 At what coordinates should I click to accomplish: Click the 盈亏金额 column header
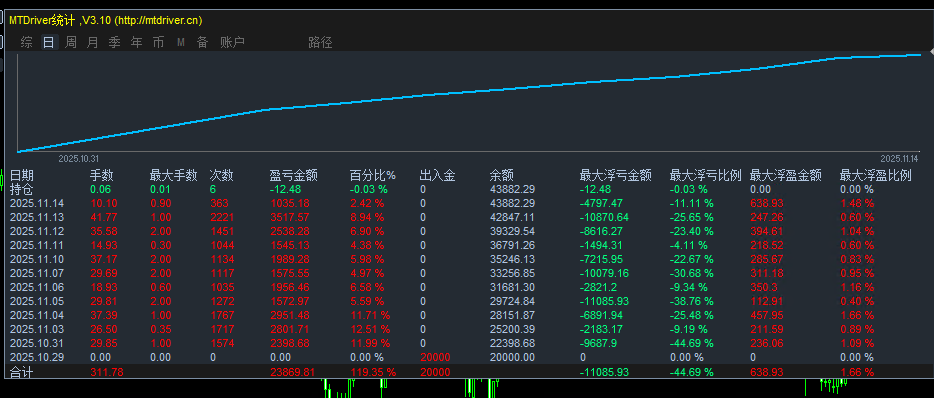(x=294, y=176)
